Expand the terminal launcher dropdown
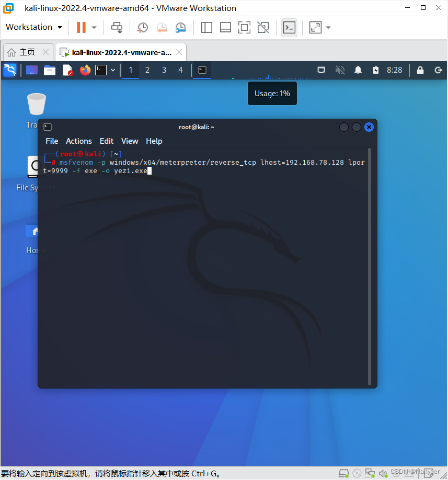Viewport: 448px width, 480px height. [113, 70]
